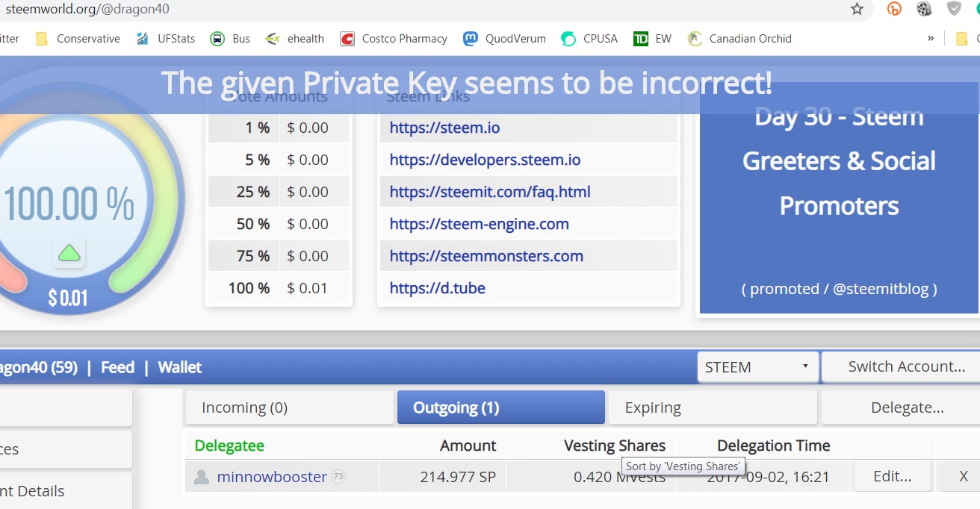Screen dimensions: 980x509
Task: Switch to the Incoming (0) tab
Action: pyautogui.click(x=289, y=407)
